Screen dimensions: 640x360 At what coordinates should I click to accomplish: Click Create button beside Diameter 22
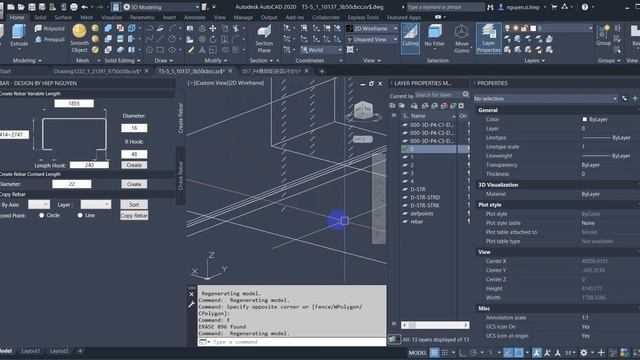click(x=134, y=184)
